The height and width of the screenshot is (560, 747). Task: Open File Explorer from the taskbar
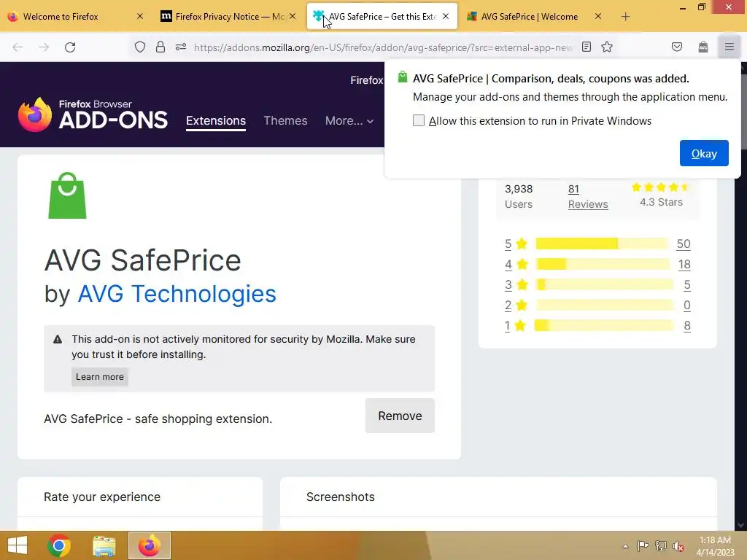coord(104,545)
